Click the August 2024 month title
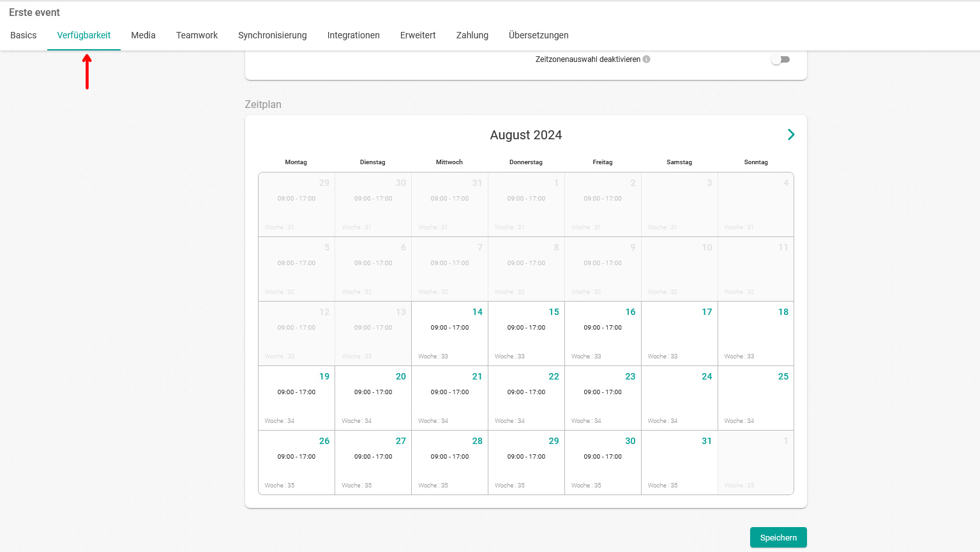Screen dimensions: 980x552 pyautogui.click(x=526, y=135)
